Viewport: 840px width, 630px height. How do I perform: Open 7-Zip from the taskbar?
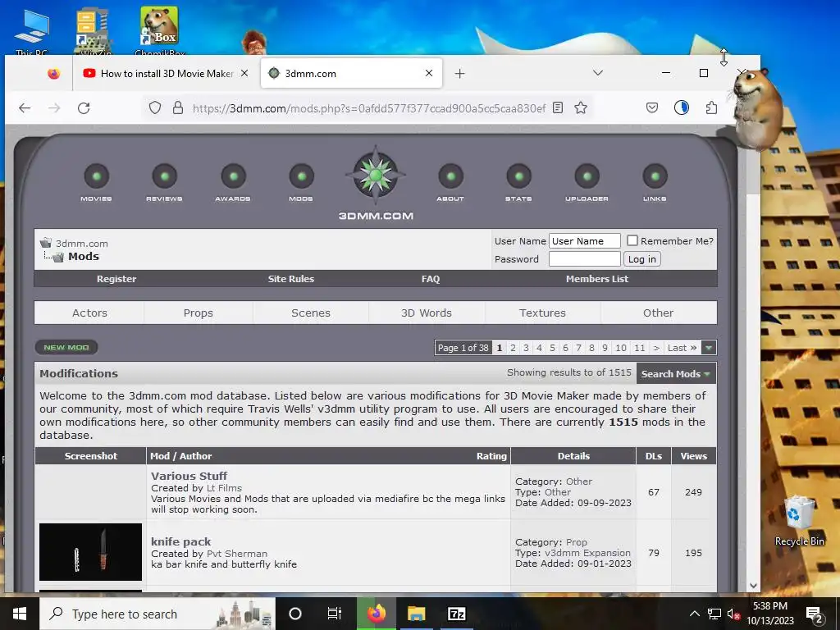(x=456, y=614)
